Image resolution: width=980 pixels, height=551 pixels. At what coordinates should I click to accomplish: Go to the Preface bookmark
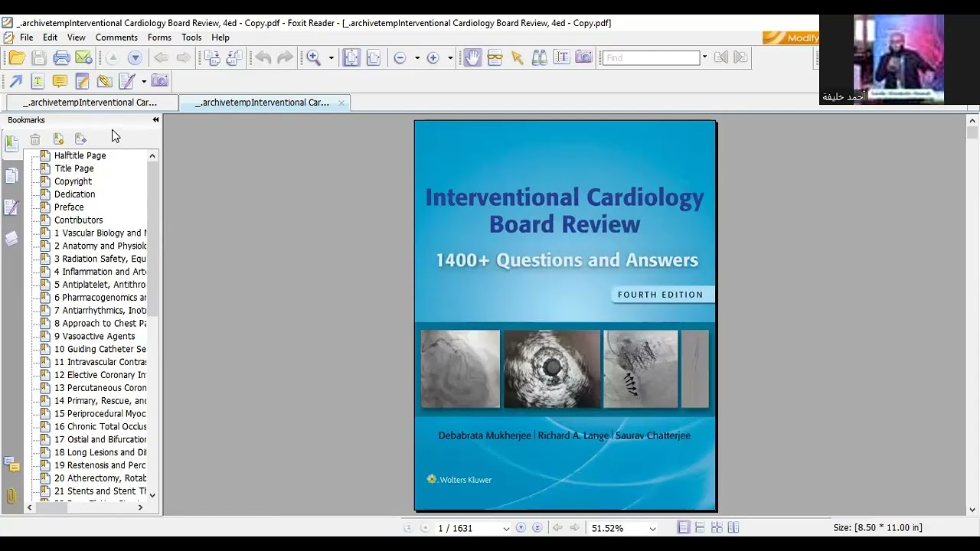coord(69,207)
